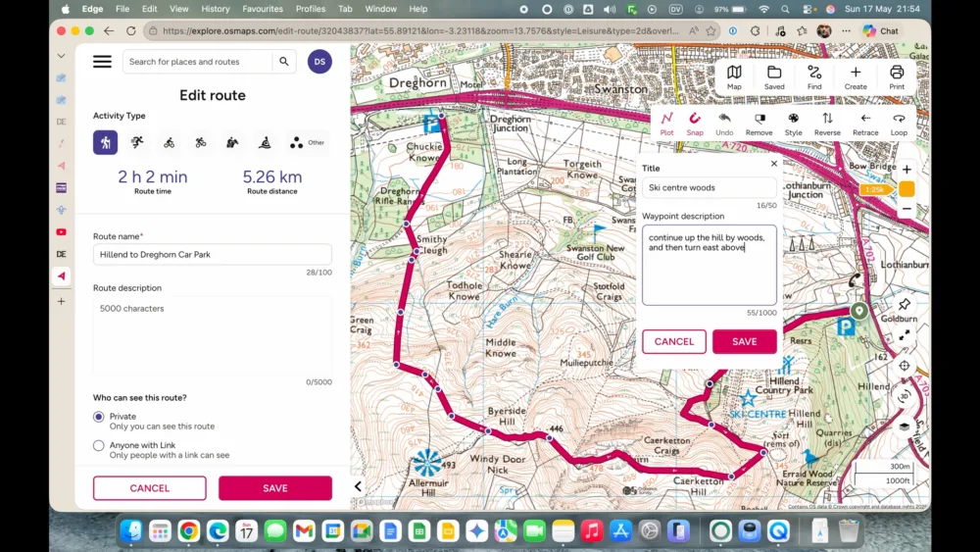Cancel route editing in side panel
The height and width of the screenshot is (552, 980).
(x=149, y=488)
